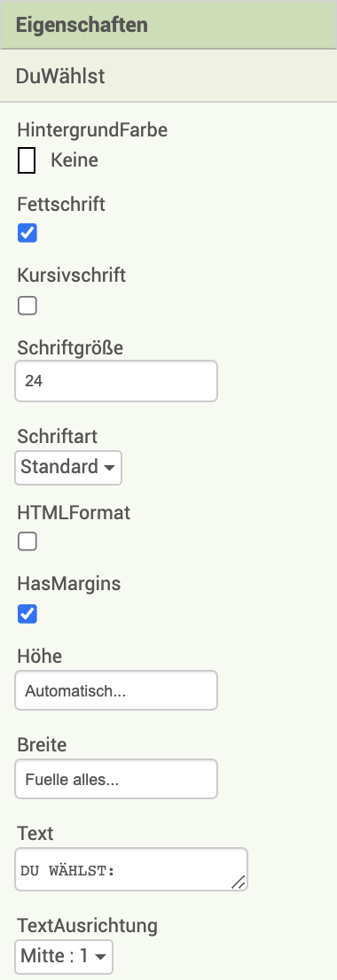The image size is (337, 980).
Task: Click the Breite field showing Fuelle alles...
Action: tap(116, 779)
